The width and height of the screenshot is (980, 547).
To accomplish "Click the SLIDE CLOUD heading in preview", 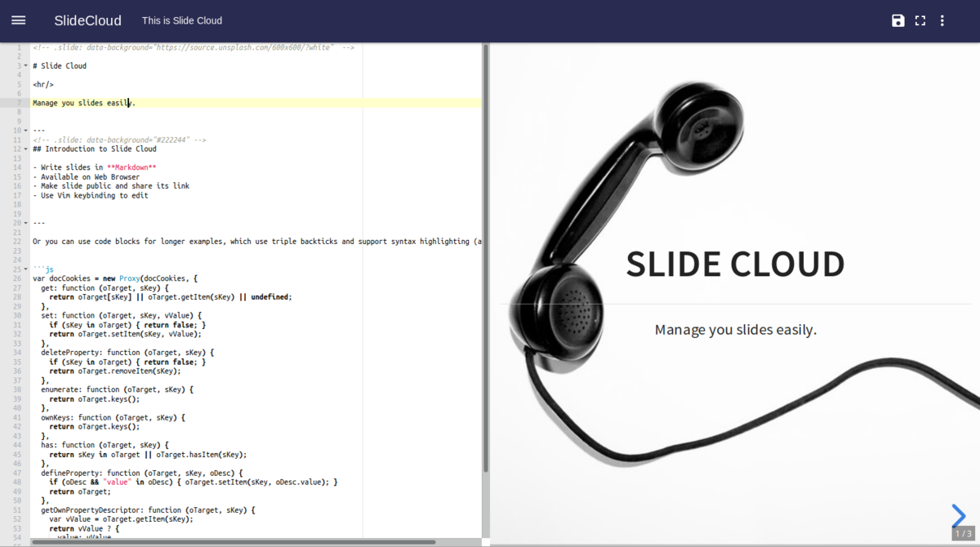I will pos(735,264).
